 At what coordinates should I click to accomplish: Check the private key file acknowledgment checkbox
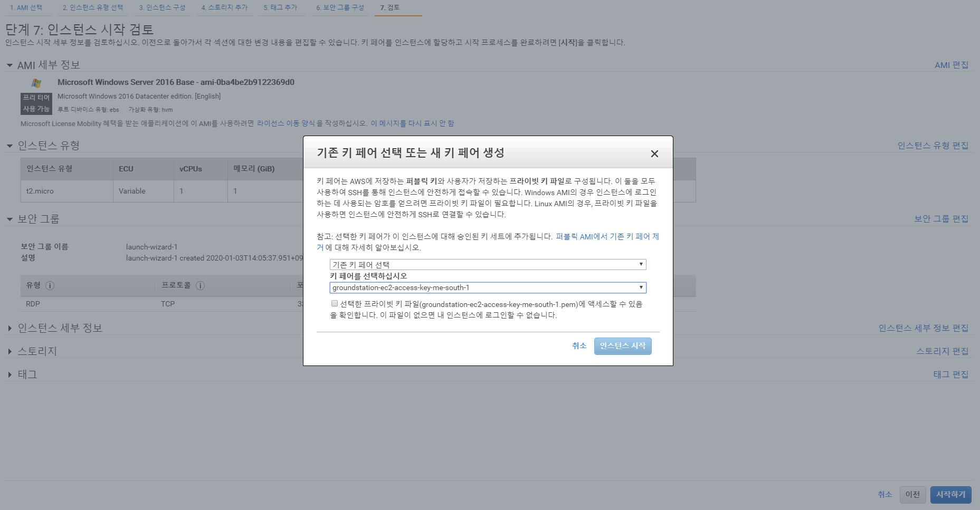coord(334,303)
